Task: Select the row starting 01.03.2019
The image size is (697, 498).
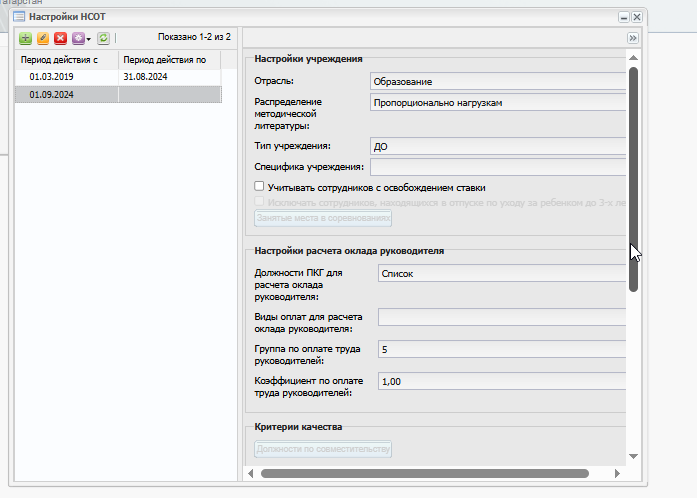Action: coord(118,77)
